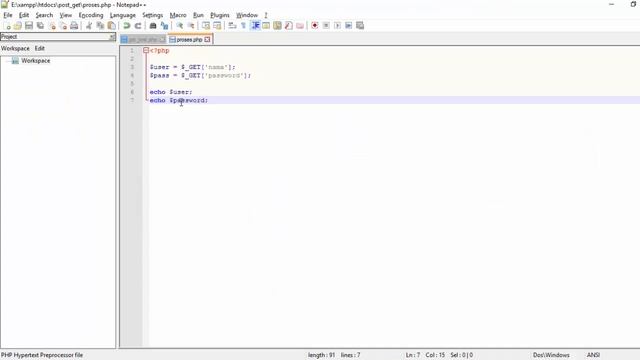Click the Document Map toolbar icon
Image resolution: width=640 pixels, height=360 pixels.
pos(278,26)
